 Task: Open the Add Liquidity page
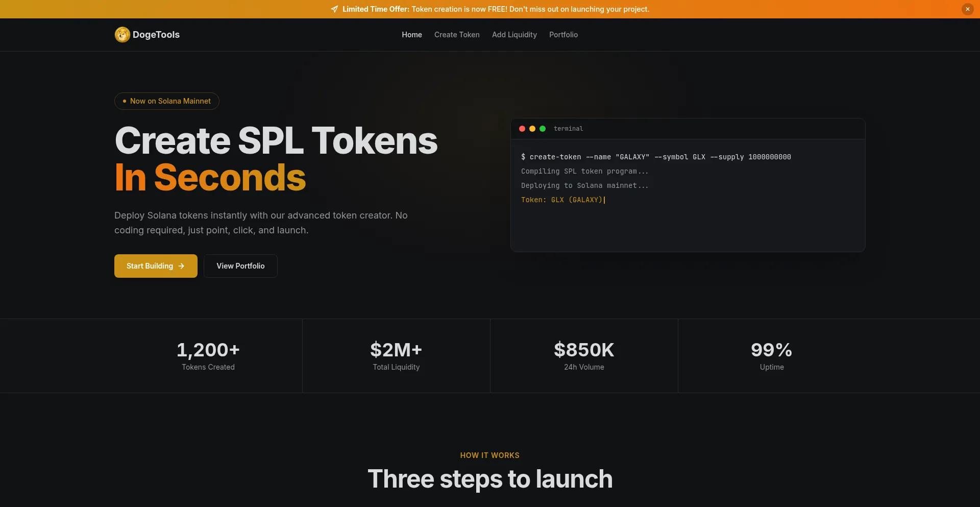514,35
